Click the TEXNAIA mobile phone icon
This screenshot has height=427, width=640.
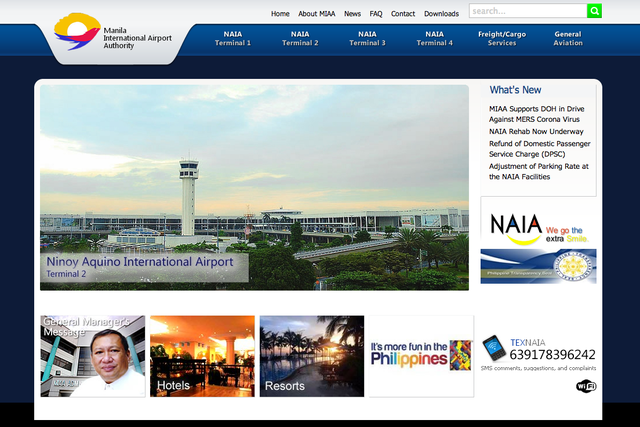click(x=494, y=348)
